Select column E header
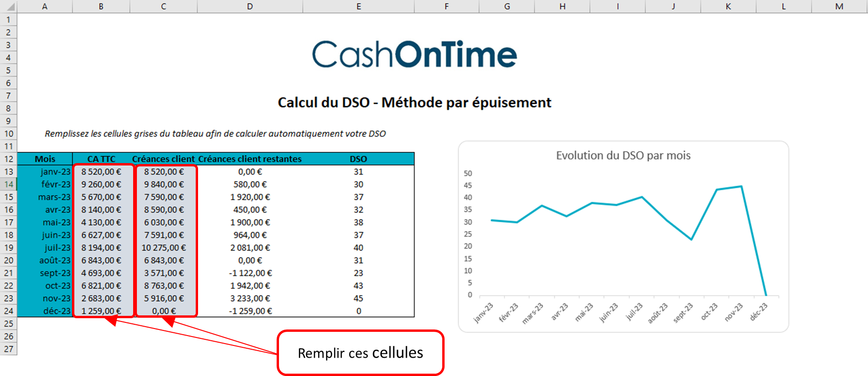Image resolution: width=868 pixels, height=376 pixels. (x=358, y=7)
